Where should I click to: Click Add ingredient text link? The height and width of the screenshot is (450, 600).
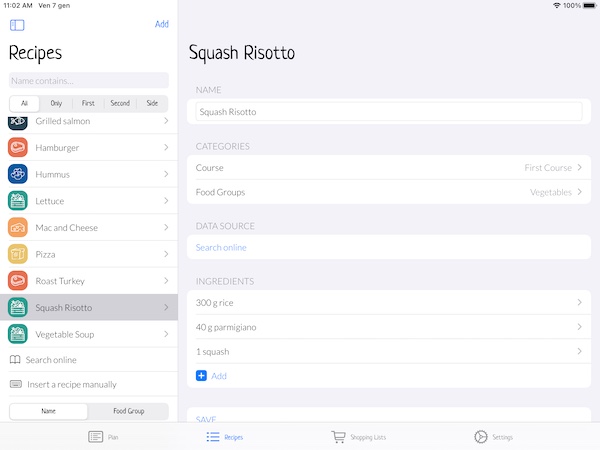tap(219, 376)
